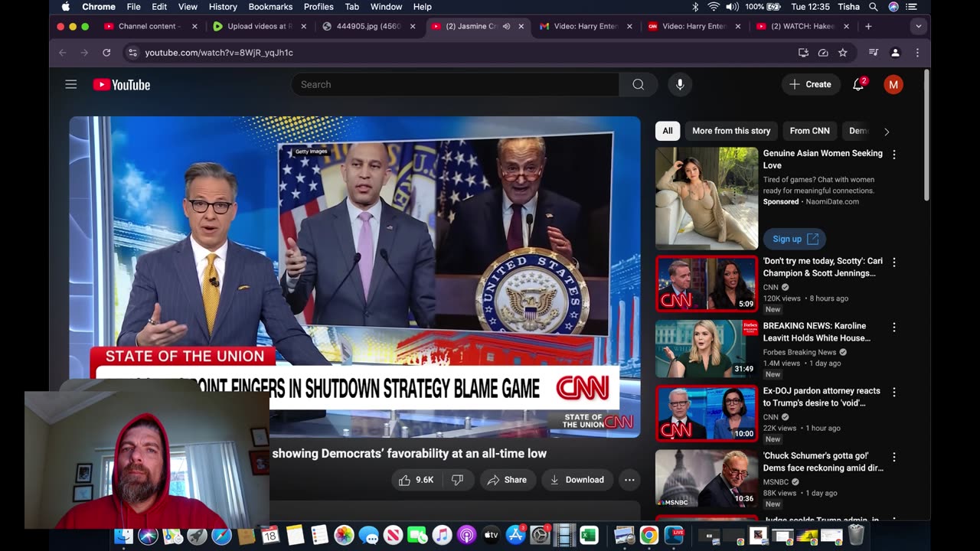This screenshot has width=980, height=551.
Task: Select 'More from this story' chip
Action: tap(731, 131)
